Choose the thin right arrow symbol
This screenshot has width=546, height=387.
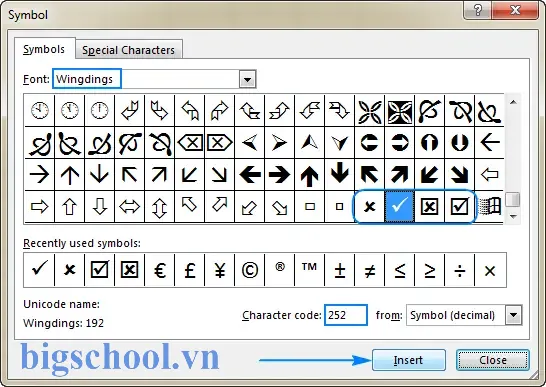[39, 174]
